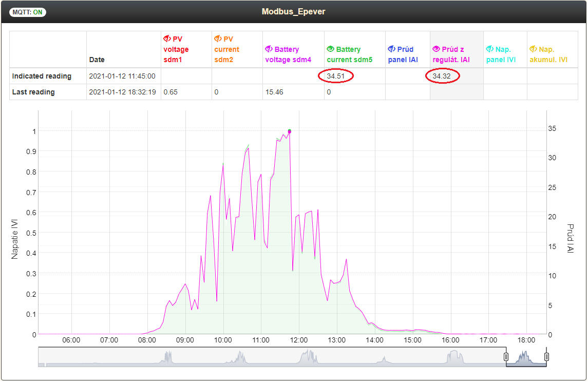588x382 pixels.
Task: Click the 35 right axis tick label
Action: 552,128
